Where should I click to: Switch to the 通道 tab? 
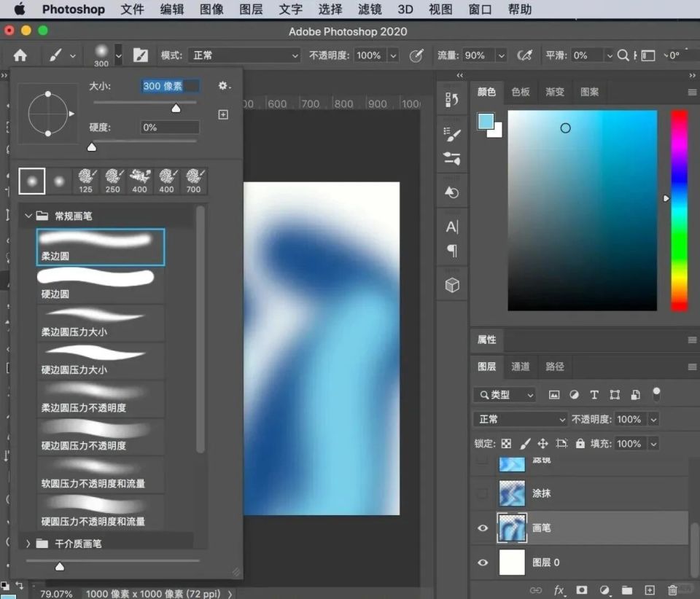coord(521,367)
